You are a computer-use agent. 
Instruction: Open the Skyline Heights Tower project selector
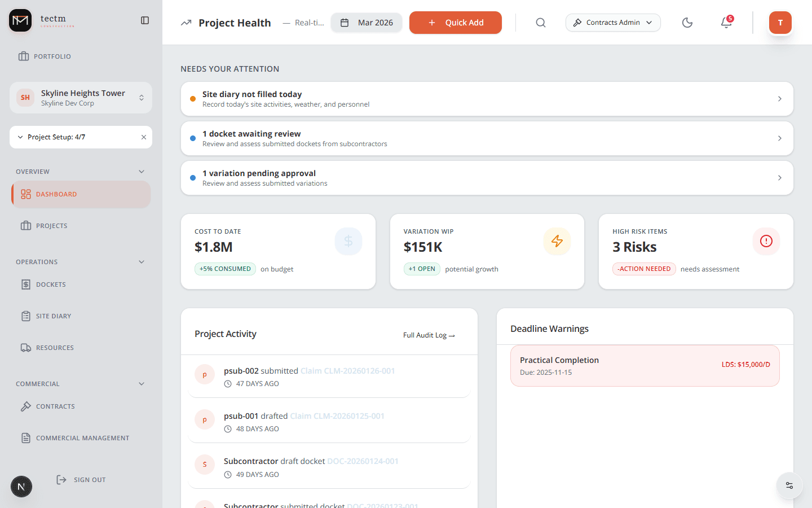(81, 97)
